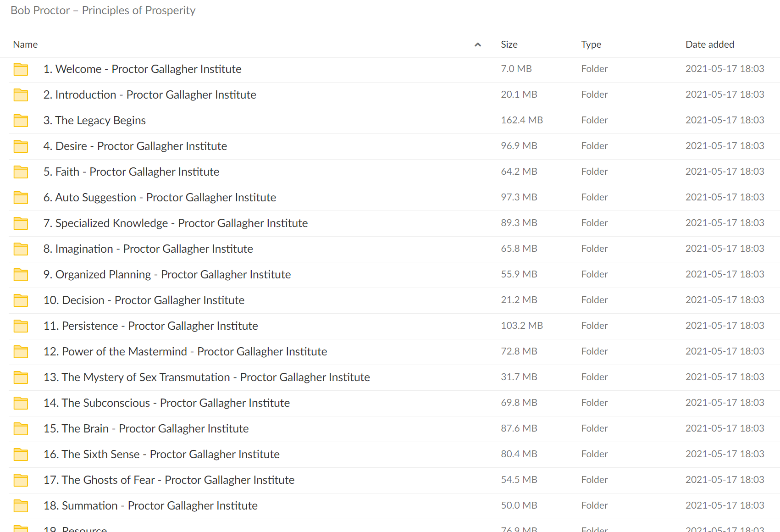Click folder icon for 13. Sex Transmutation
Viewport: 780px width, 532px height.
pos(21,377)
